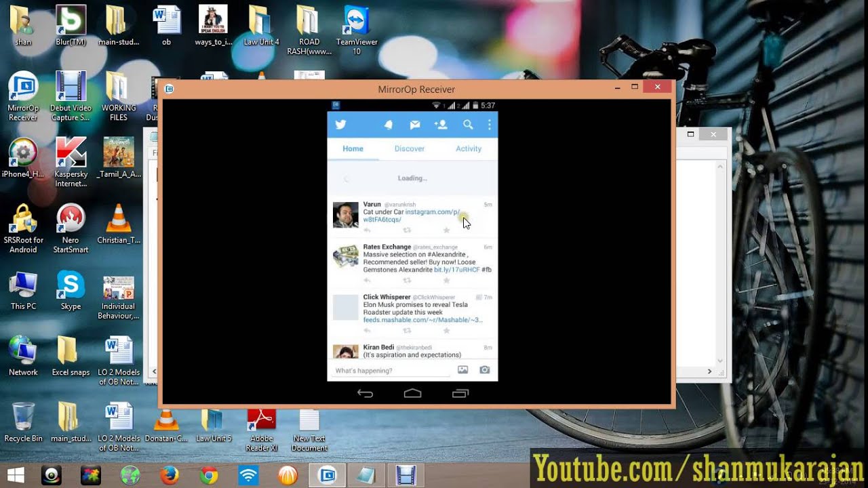This screenshot has width=868, height=488.
Task: Open the feeds.mashable.com link
Action: tap(422, 320)
